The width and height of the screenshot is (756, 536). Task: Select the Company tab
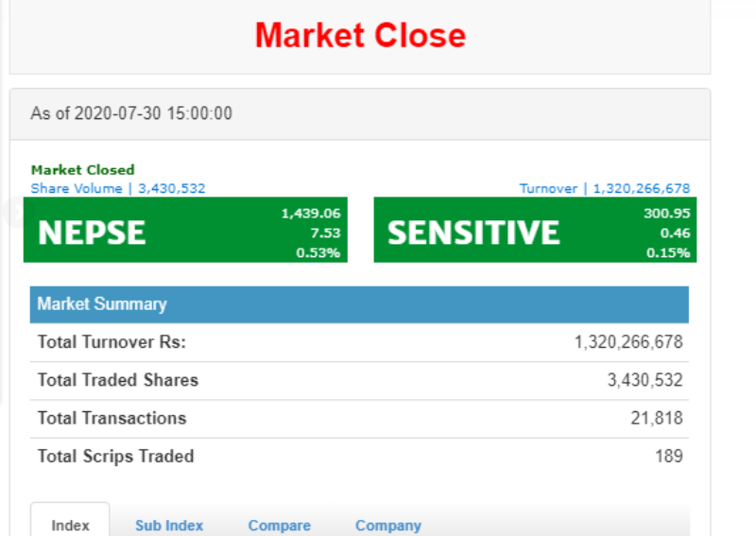388,525
